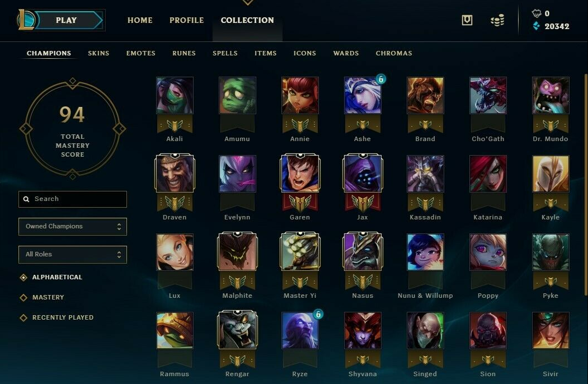588x384 pixels.
Task: Click Ashe's mastery level 6 badge
Action: coord(380,79)
